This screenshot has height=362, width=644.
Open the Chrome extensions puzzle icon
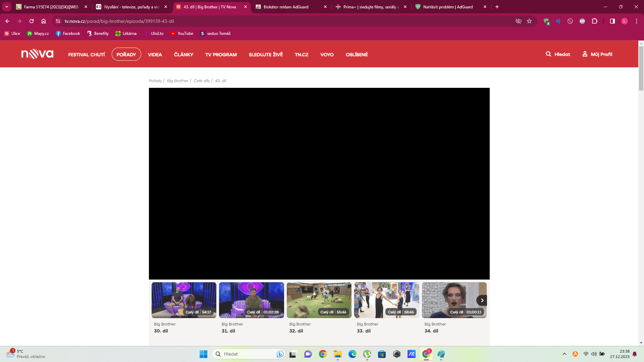[595, 21]
